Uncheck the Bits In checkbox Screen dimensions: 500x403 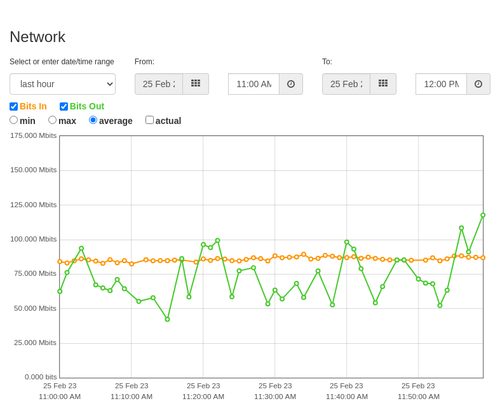(14, 106)
